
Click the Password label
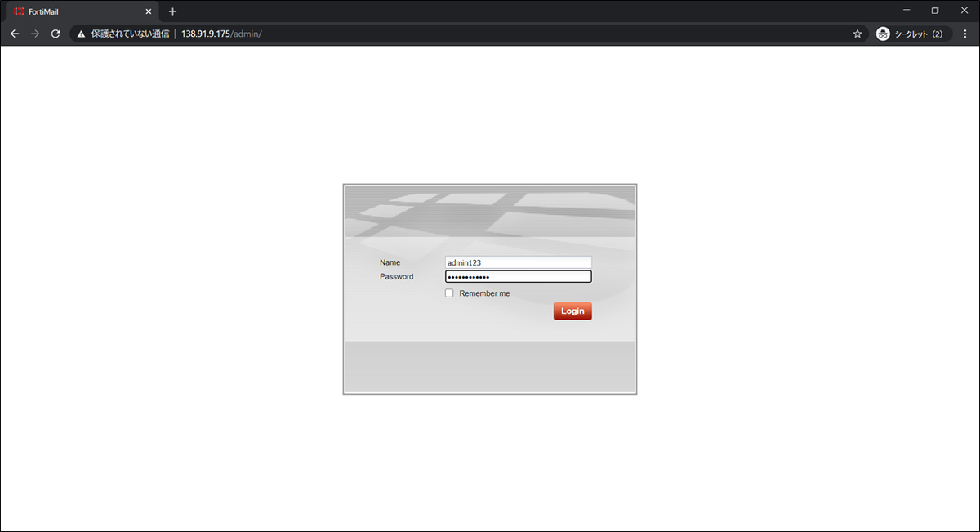(397, 276)
